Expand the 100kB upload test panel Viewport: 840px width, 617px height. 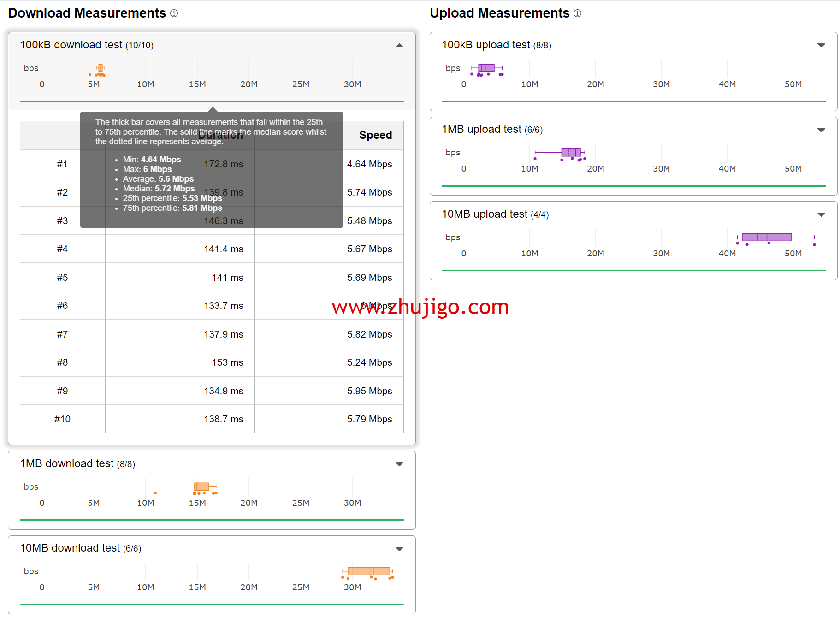[x=821, y=45]
